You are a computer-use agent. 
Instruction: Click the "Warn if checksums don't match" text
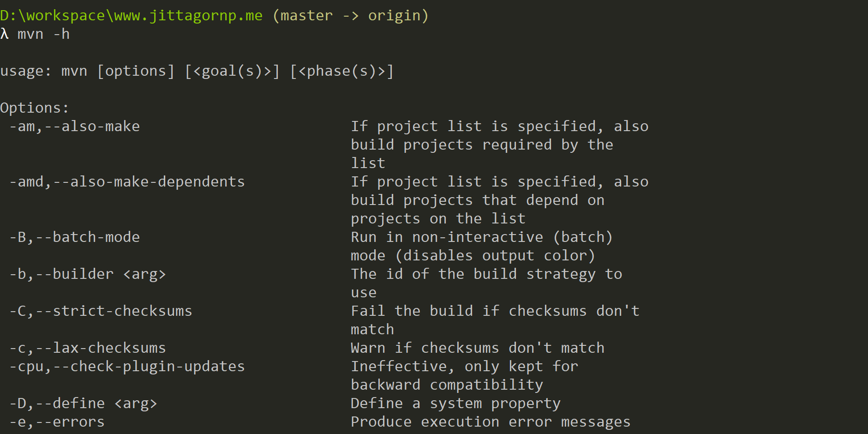(x=478, y=348)
